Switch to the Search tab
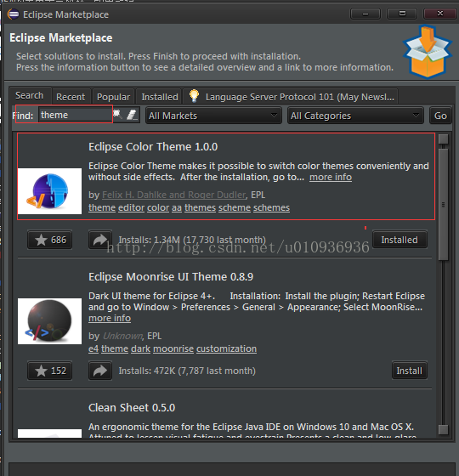 (30, 95)
